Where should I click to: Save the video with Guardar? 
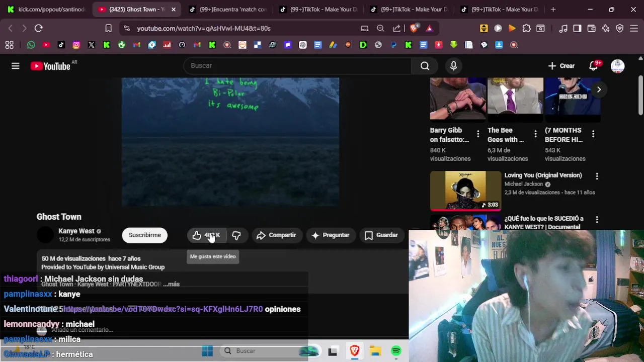pyautogui.click(x=381, y=235)
